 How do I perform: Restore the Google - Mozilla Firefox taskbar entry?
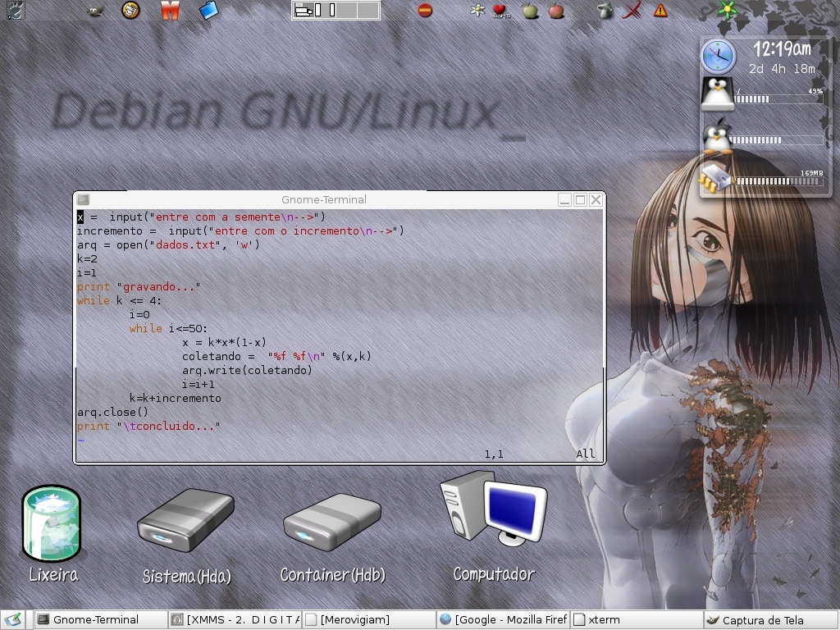point(503,620)
